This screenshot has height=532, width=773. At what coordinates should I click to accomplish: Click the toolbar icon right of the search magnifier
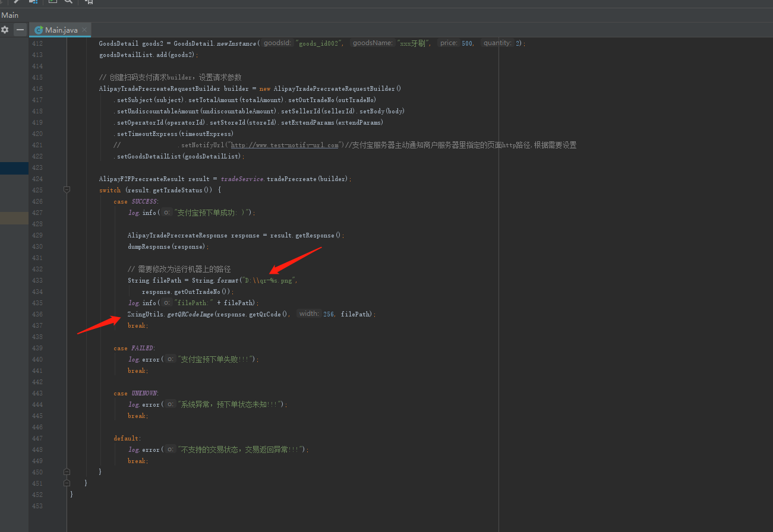tap(89, 2)
